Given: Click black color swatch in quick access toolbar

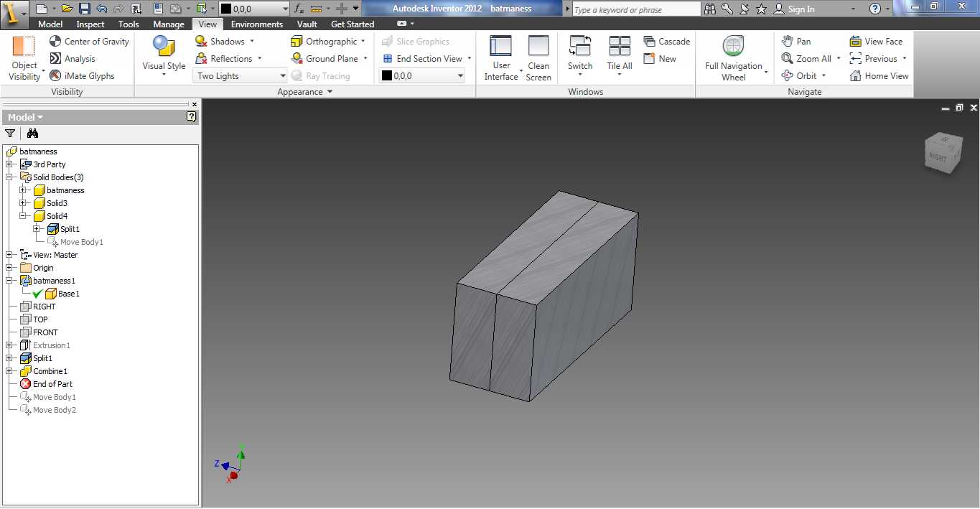Looking at the screenshot, I should (x=225, y=9).
